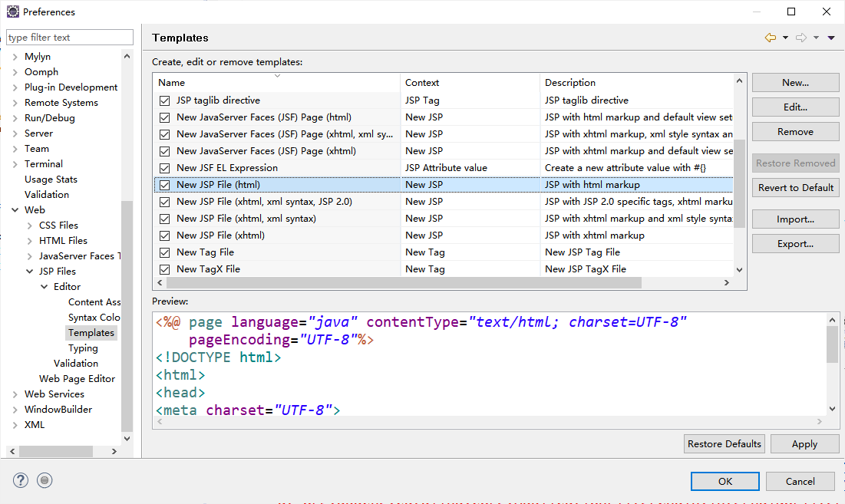845x504 pixels.
Task: Click the type filter text field
Action: (70, 37)
